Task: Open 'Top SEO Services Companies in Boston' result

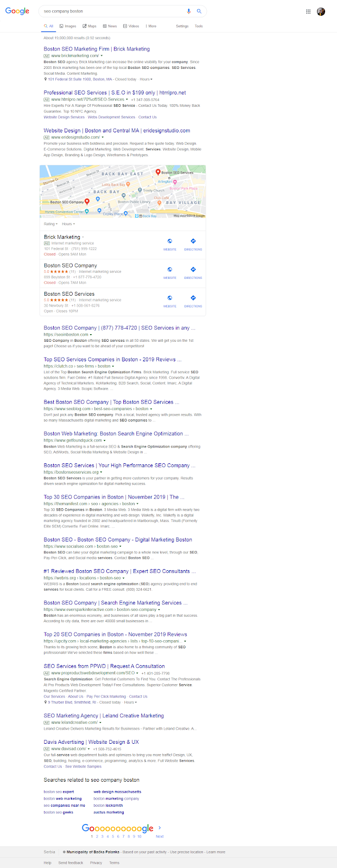Action: [113, 360]
